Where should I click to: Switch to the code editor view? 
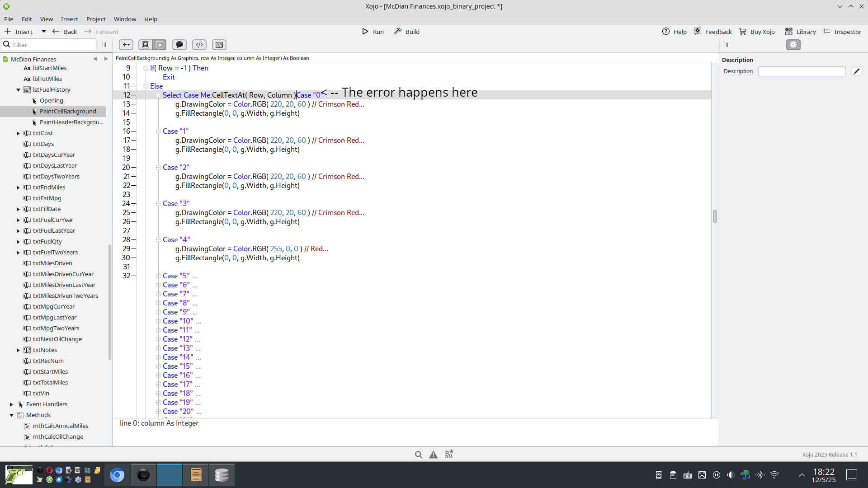tap(160, 45)
